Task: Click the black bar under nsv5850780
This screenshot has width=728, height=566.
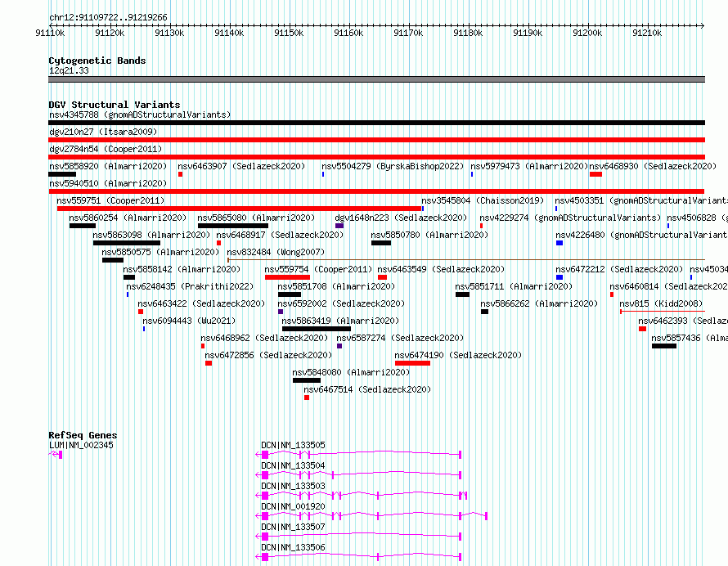Action: coord(381,243)
